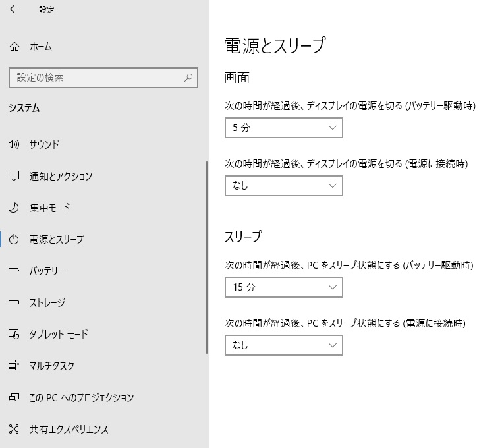The width and height of the screenshot is (504, 448).
Task: Click the タブレット モード icon
Action: [x=14, y=334]
